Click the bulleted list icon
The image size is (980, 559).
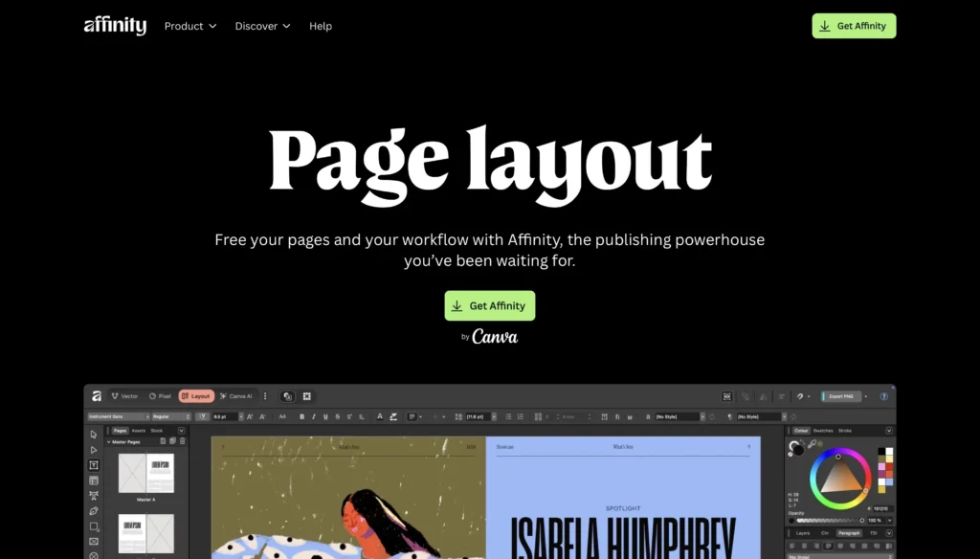pyautogui.click(x=508, y=416)
